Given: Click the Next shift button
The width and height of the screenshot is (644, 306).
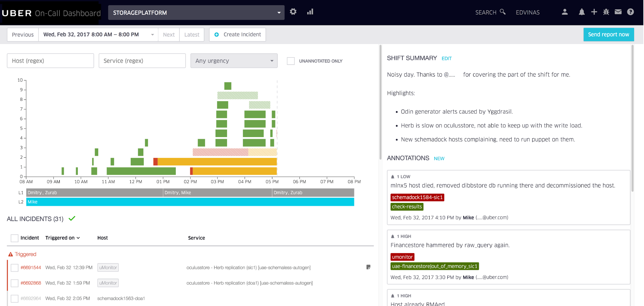Looking at the screenshot, I should [169, 35].
